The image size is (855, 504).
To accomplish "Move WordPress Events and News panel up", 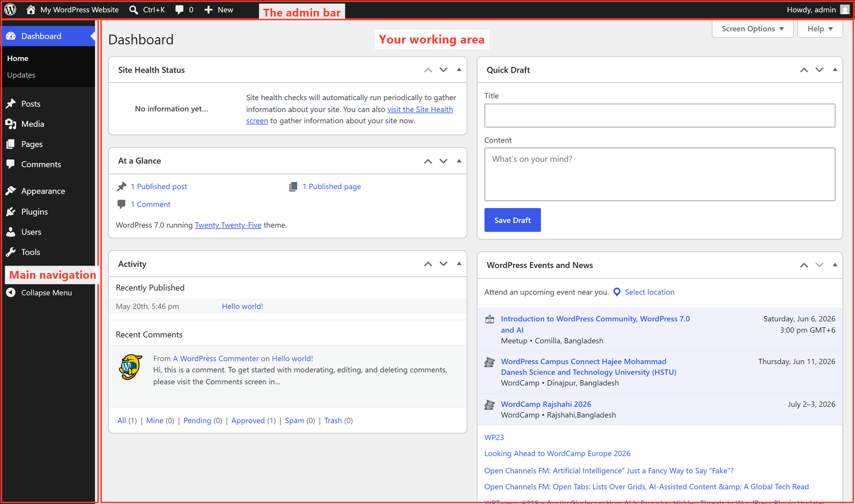I will click(x=804, y=265).
